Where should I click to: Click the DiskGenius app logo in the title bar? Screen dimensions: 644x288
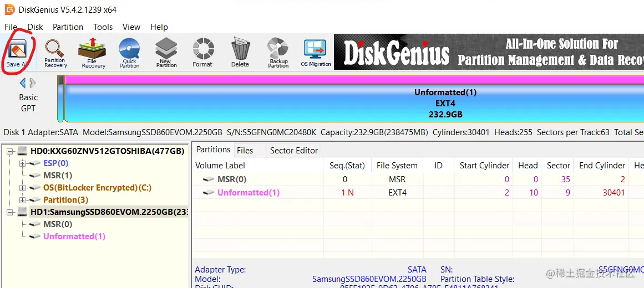(9, 9)
